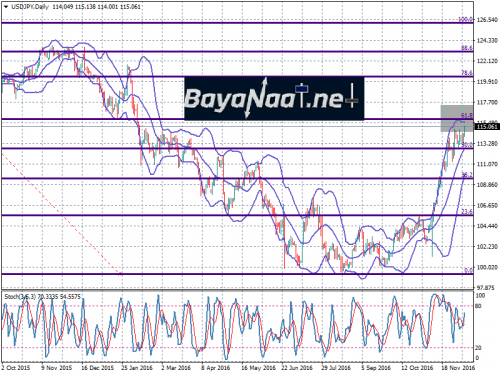Click the 23.6 Fibonacci level label

click(x=467, y=211)
